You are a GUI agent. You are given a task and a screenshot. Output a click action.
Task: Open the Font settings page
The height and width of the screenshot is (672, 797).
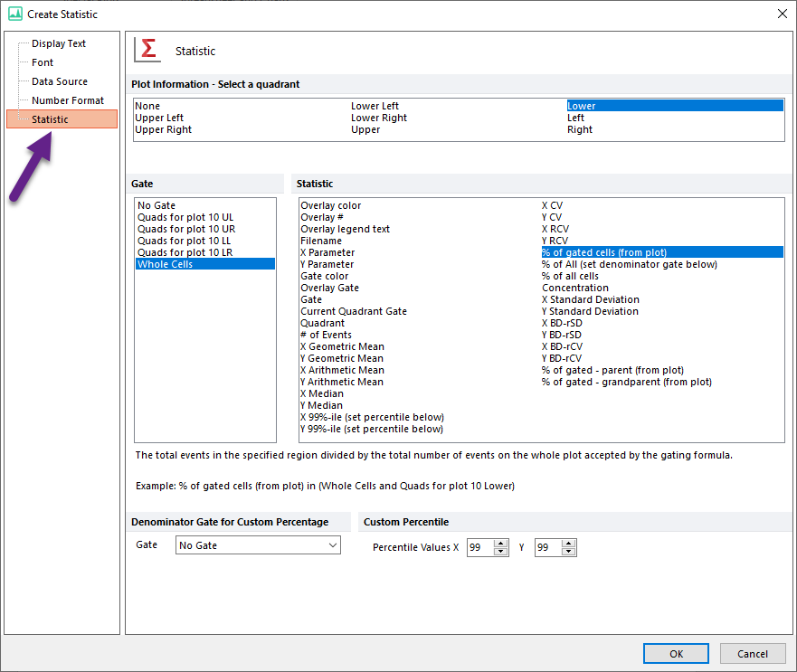point(43,62)
